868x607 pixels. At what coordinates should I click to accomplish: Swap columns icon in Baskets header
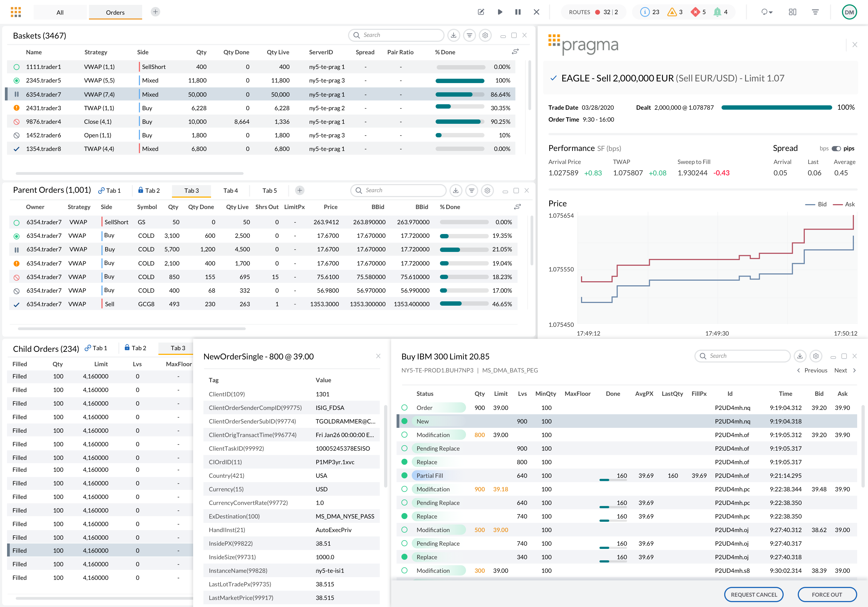click(x=515, y=52)
